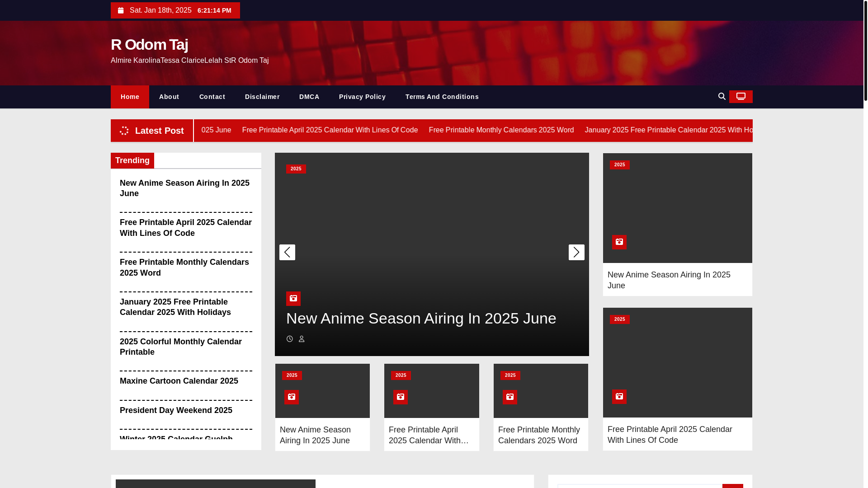This screenshot has width=868, height=488.
Task: Click the camera icon on main slide
Action: point(293,299)
